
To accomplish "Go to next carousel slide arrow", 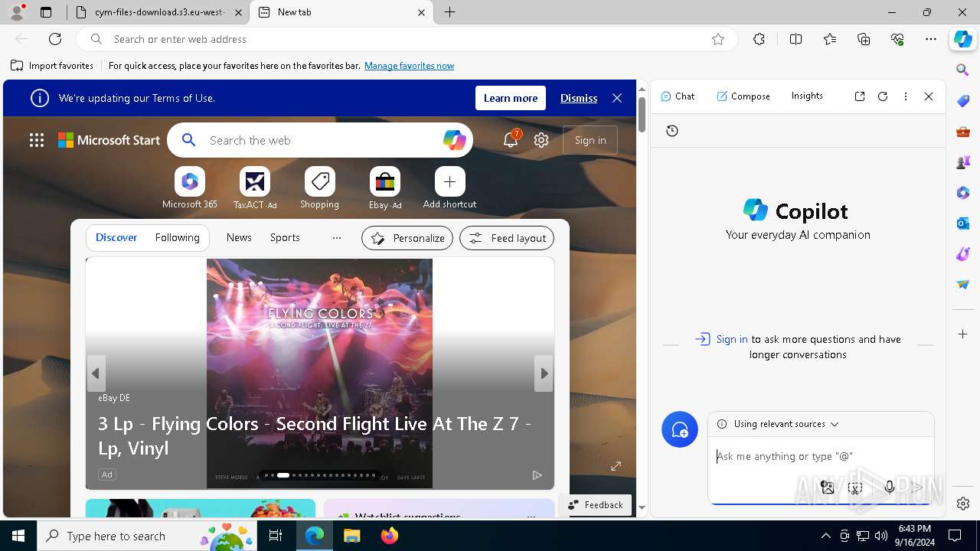I will [544, 373].
